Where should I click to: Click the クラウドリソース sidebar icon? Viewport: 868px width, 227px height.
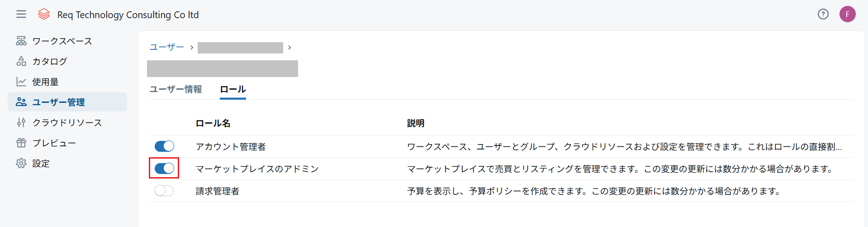coord(21,122)
